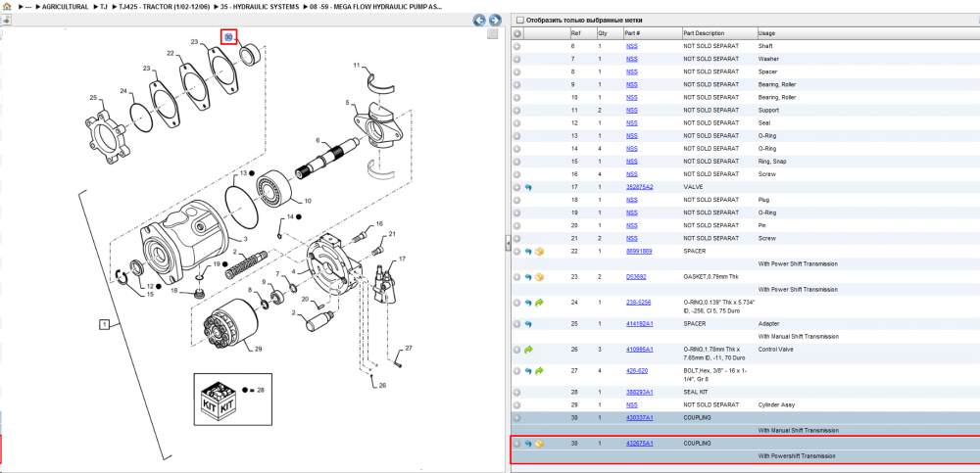Open part number 426-620 link
Viewport: 980px width, 473px height.
(637, 370)
